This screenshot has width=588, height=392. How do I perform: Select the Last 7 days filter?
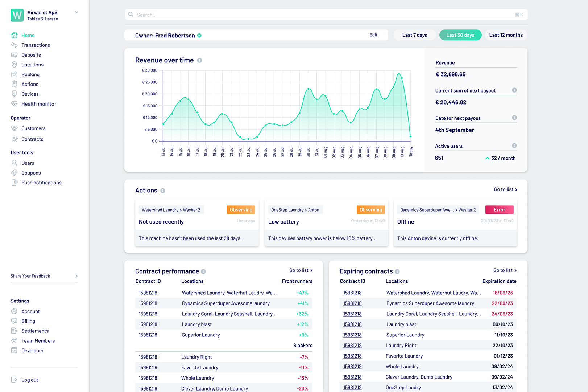414,35
